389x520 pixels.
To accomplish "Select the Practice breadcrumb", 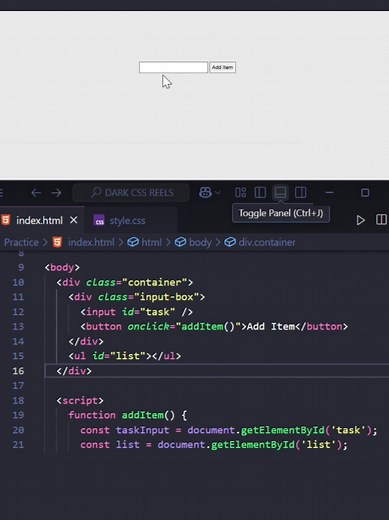I will point(21,242).
